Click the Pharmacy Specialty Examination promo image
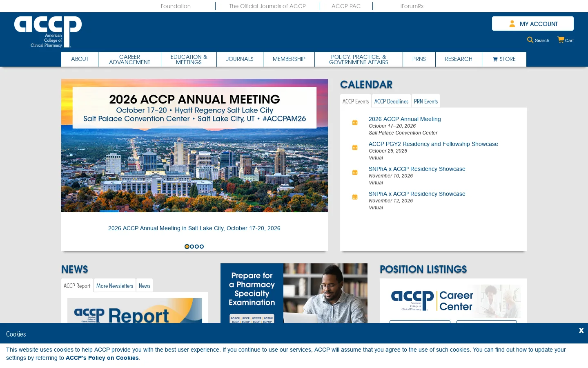Image resolution: width=588 pixels, height=368 pixels. [x=294, y=293]
